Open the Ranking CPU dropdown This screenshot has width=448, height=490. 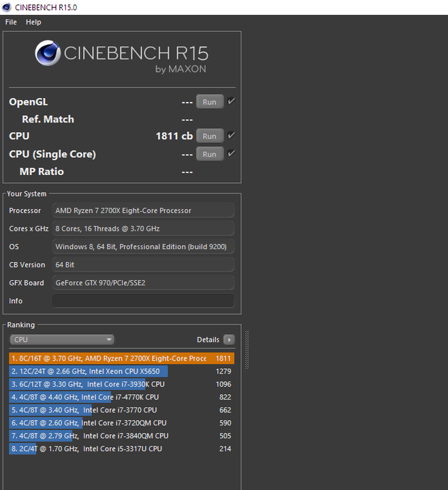point(62,340)
